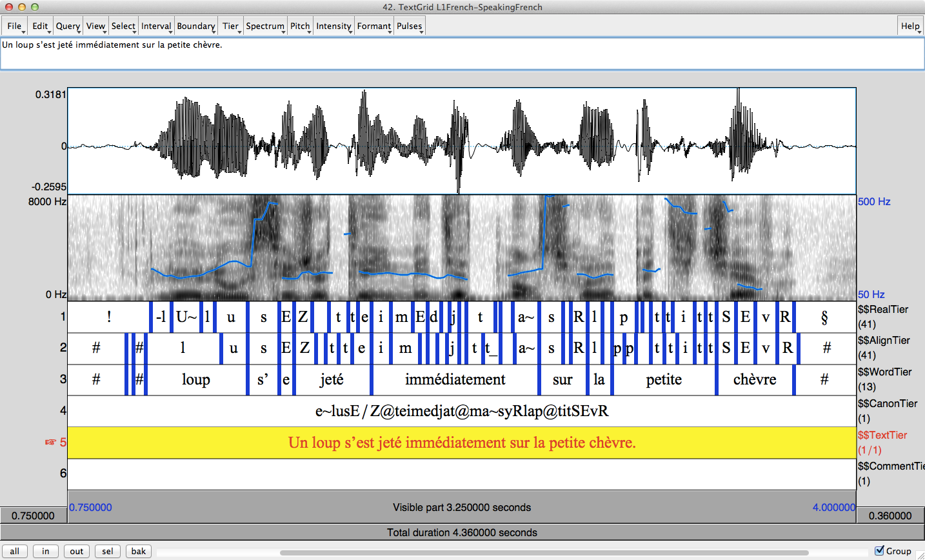Click the red $$TextTier tier name
Image resolution: width=925 pixels, height=560 pixels.
882,435
